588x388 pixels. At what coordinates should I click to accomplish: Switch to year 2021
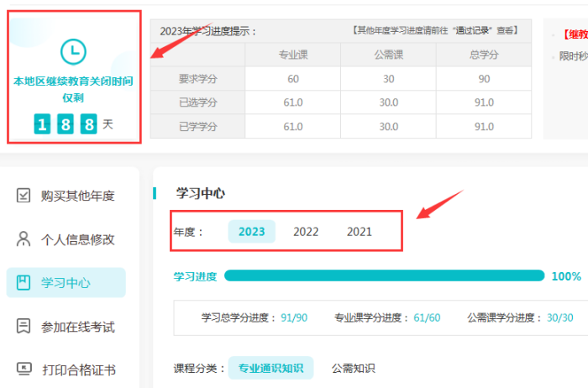[360, 232]
